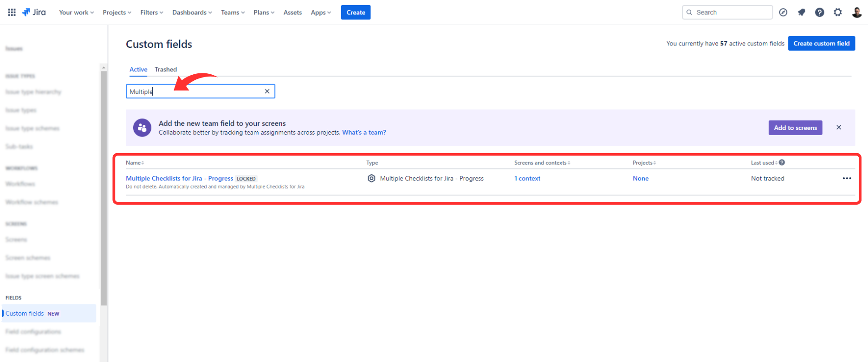
Task: Click the Custom fields page heading
Action: [159, 44]
